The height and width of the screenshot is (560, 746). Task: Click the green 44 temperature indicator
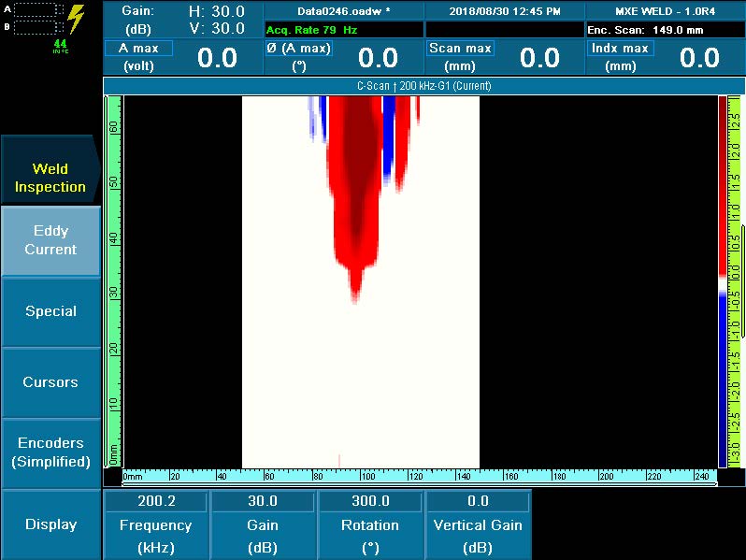coord(60,45)
